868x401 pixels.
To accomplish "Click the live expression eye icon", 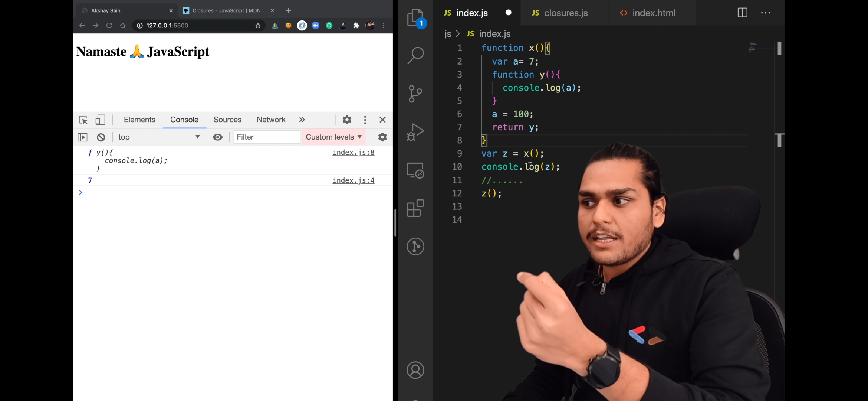I will click(218, 137).
